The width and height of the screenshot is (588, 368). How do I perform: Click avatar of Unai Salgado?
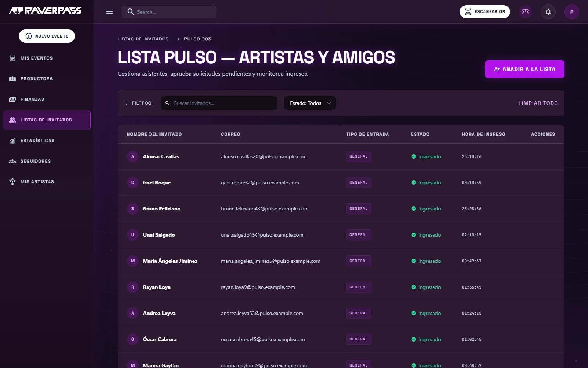click(133, 235)
